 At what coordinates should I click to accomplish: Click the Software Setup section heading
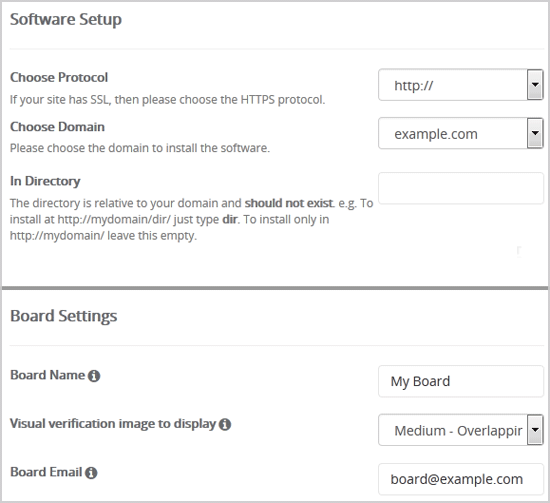pyautogui.click(x=66, y=19)
